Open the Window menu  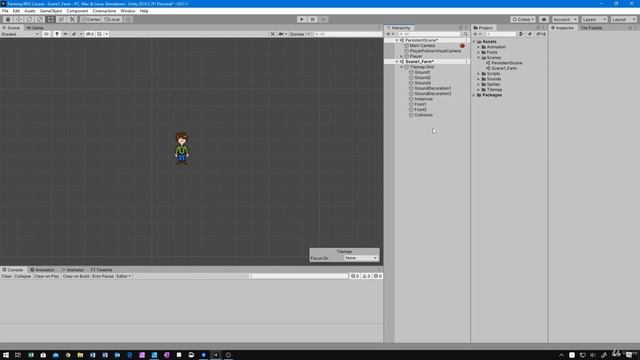point(128,11)
